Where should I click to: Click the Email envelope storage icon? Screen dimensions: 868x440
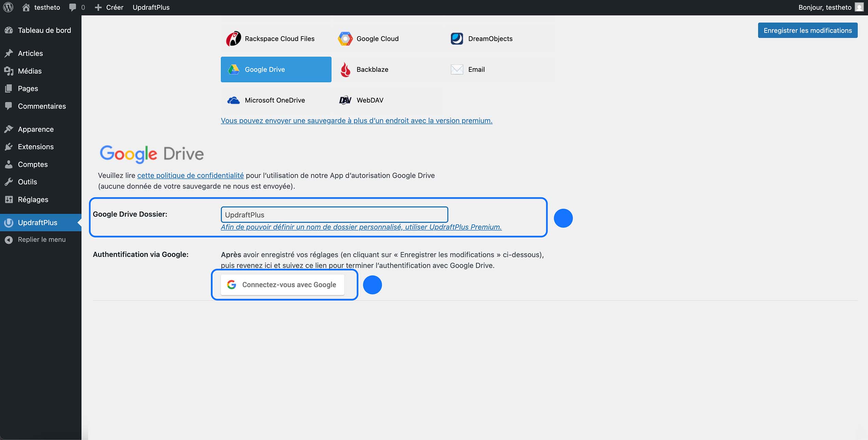click(457, 69)
